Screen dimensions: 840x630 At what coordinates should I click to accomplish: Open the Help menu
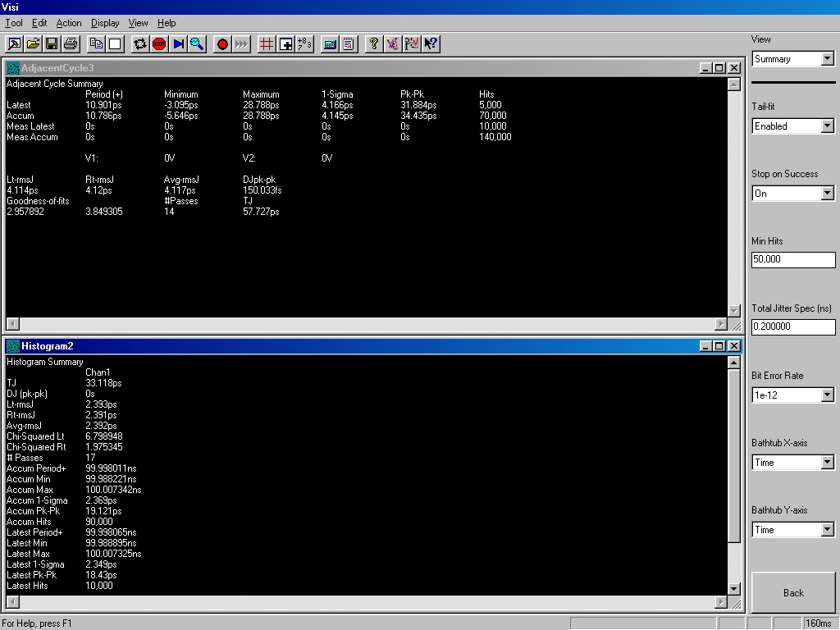pyautogui.click(x=167, y=23)
